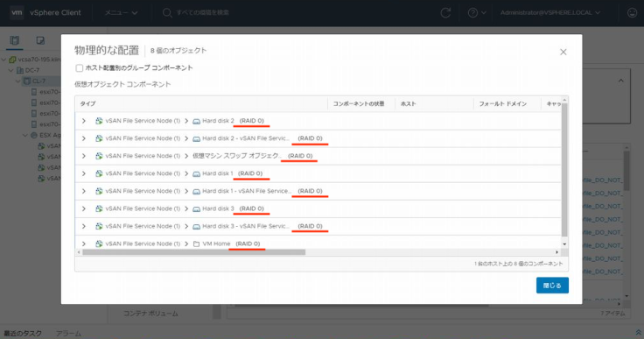The image size is (644, 339).
Task: Click the refresh icon in the header
Action: click(445, 13)
